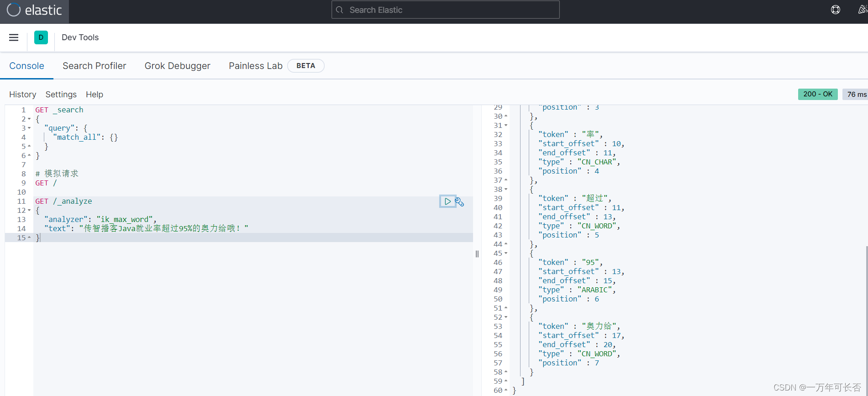Open the hamburger navigation menu
The image size is (868, 396).
pos(14,37)
